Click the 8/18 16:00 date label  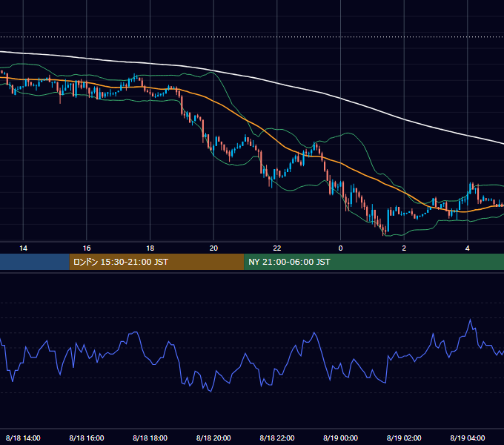tap(87, 438)
